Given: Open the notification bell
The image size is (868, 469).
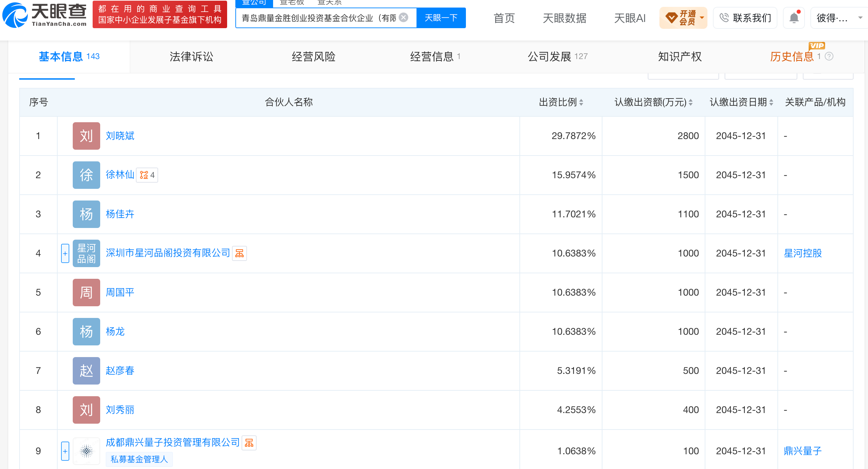Looking at the screenshot, I should [x=794, y=18].
